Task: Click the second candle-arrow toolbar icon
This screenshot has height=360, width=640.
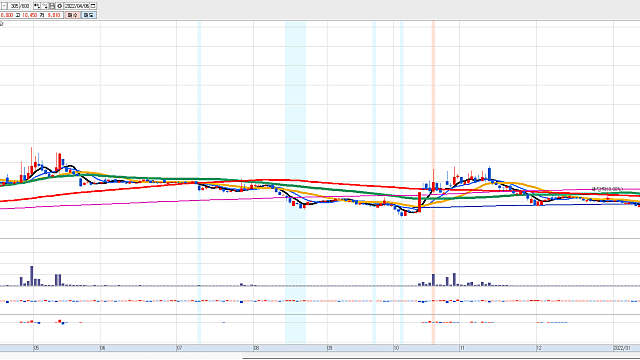Action: [45, 6]
